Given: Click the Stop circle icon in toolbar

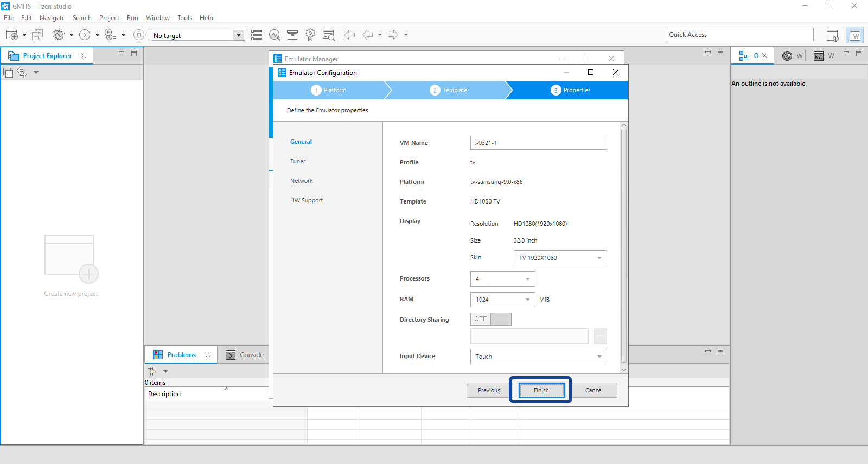Looking at the screenshot, I should click(139, 35).
